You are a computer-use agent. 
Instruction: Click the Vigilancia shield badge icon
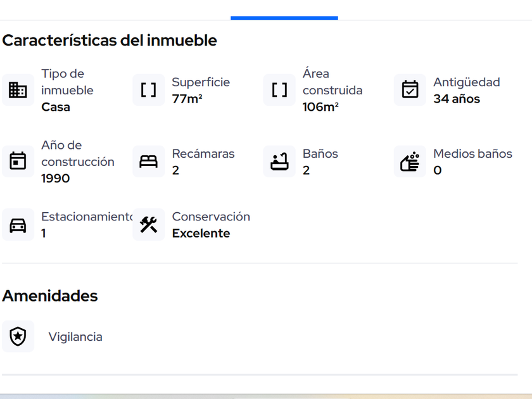18,336
